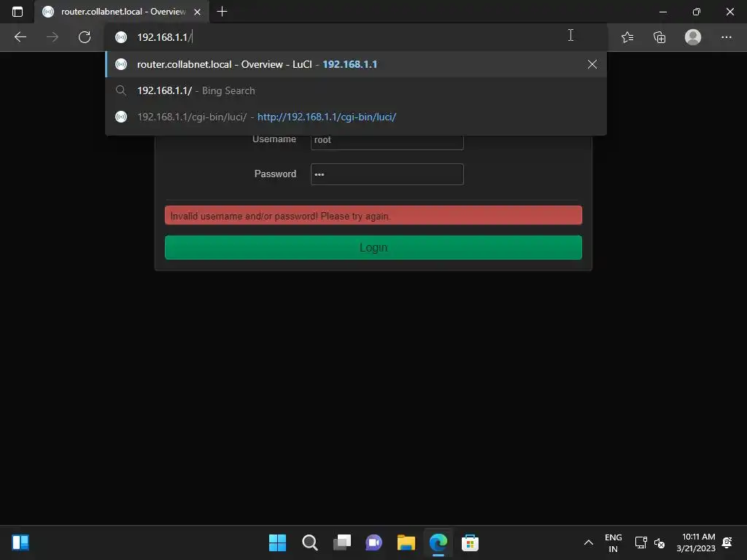Viewport: 747px width, 560px height.
Task: Launch the Chat app from taskbar
Action: click(374, 542)
